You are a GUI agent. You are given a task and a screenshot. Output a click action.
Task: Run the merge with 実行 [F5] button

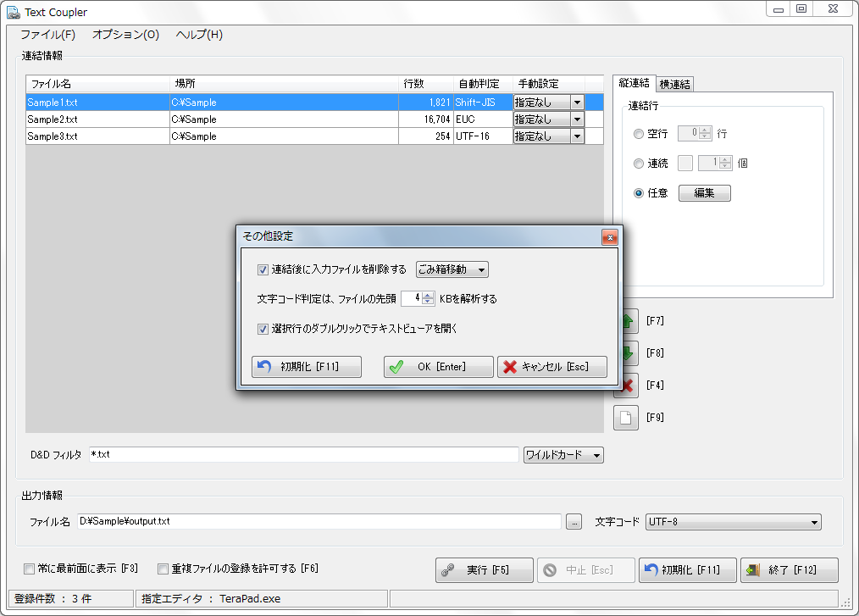485,570
